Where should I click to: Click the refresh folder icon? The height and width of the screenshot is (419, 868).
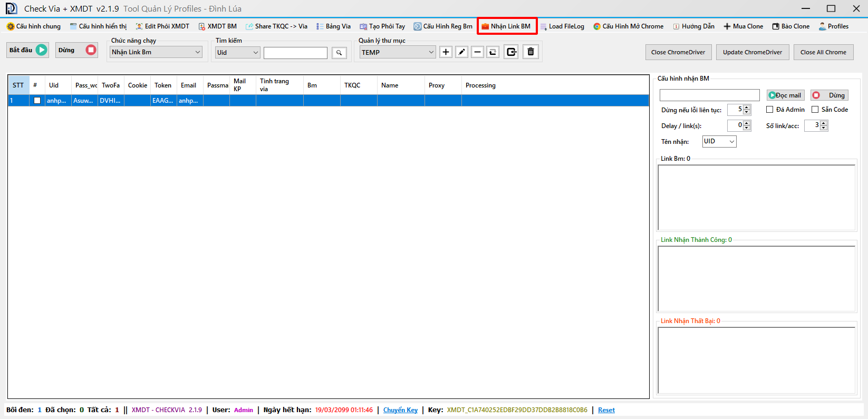click(x=493, y=52)
